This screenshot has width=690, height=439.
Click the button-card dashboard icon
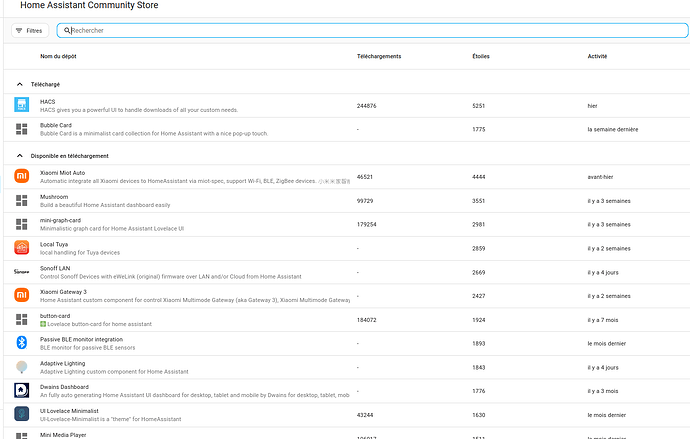(22, 319)
